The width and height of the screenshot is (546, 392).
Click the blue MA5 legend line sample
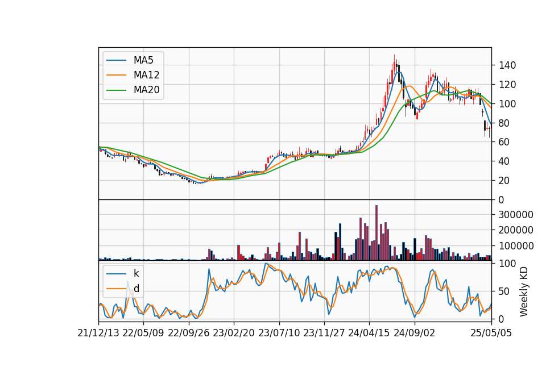(116, 60)
